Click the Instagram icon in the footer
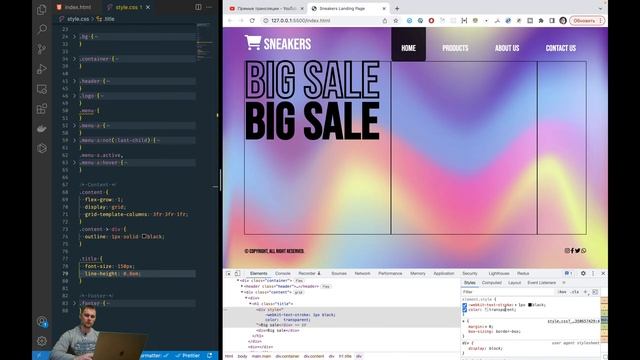This screenshot has width=640, height=360. [x=567, y=251]
